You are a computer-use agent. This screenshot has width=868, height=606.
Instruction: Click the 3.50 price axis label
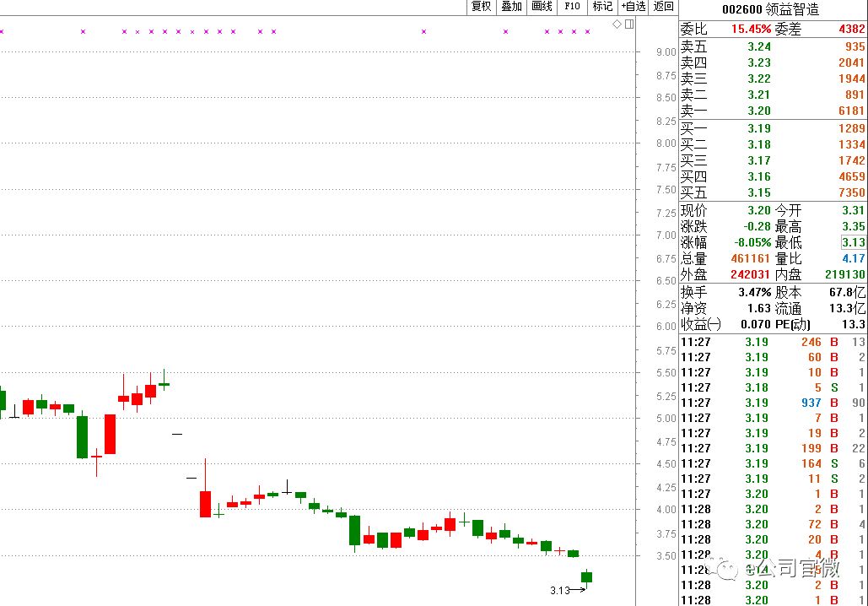coord(666,555)
